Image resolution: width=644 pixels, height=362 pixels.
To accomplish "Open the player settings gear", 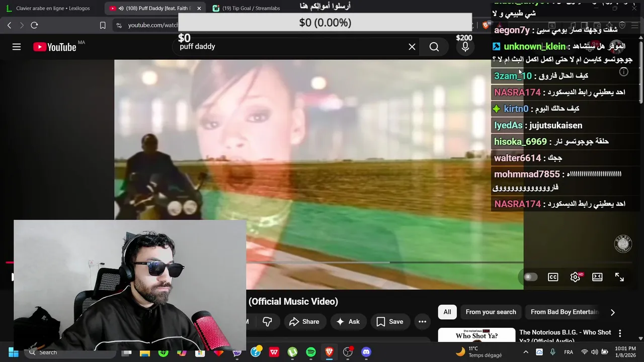I will [575, 277].
